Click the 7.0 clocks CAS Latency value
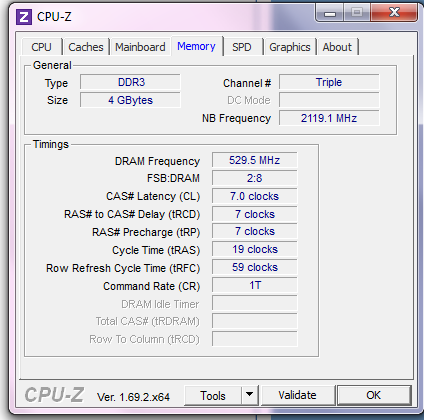The width and height of the screenshot is (424, 420). pyautogui.click(x=254, y=196)
